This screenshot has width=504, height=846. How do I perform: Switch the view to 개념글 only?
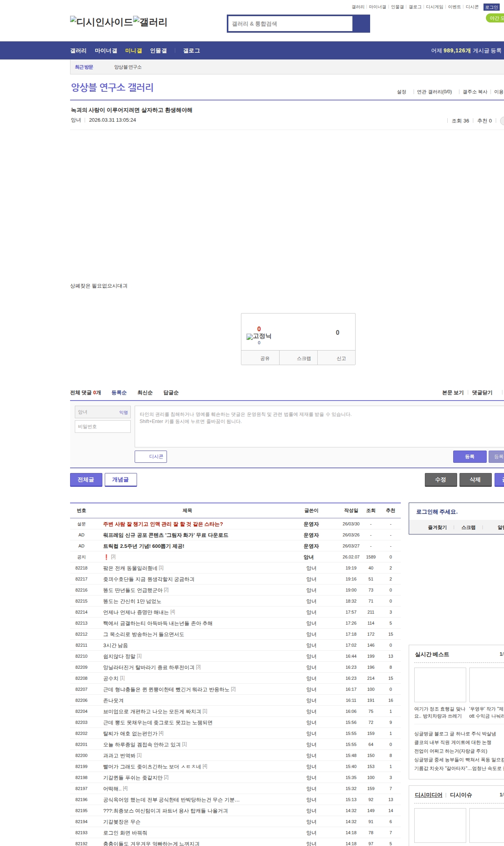[x=120, y=479]
